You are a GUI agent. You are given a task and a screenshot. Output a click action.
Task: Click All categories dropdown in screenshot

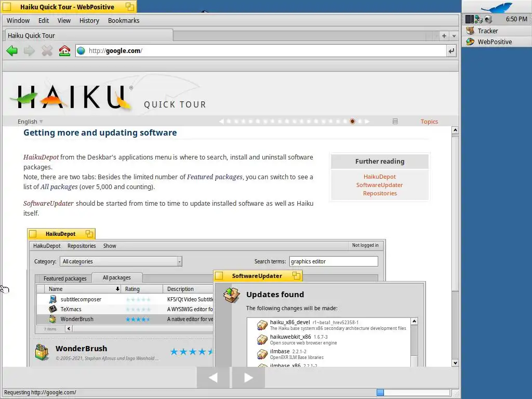121,261
